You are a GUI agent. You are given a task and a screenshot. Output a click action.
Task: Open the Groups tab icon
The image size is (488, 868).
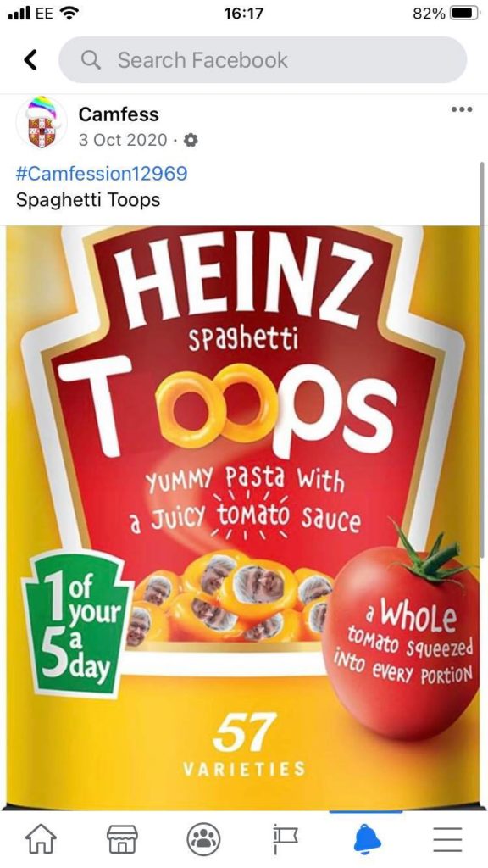203,839
